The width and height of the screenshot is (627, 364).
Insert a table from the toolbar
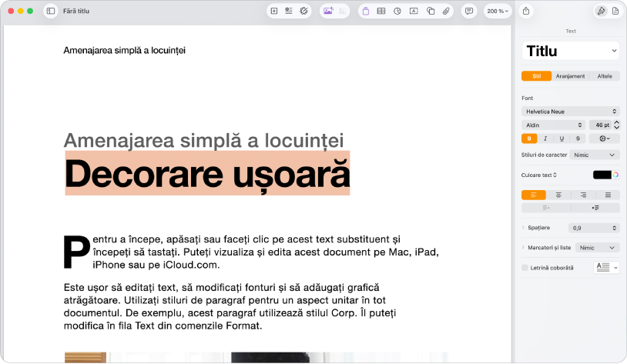tap(381, 12)
